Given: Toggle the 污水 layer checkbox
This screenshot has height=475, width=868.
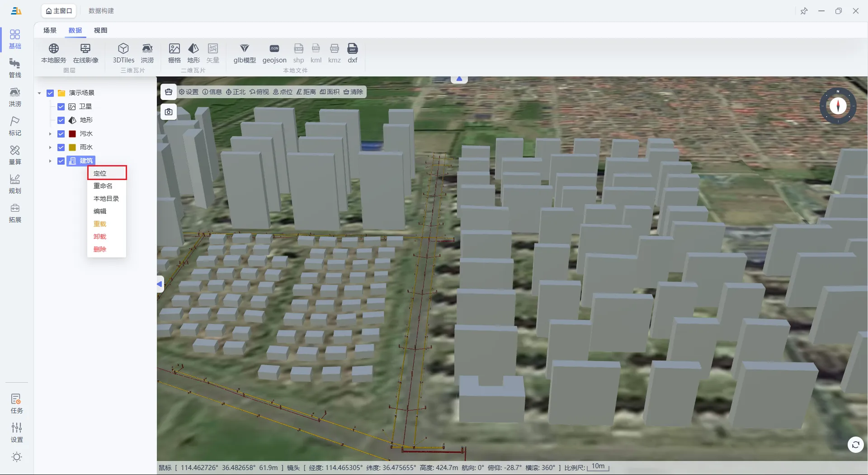Looking at the screenshot, I should pos(61,134).
